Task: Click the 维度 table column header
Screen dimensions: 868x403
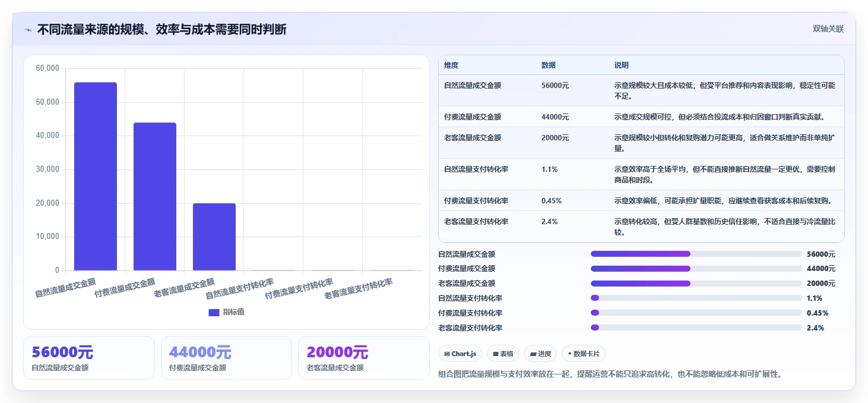Action: (451, 65)
